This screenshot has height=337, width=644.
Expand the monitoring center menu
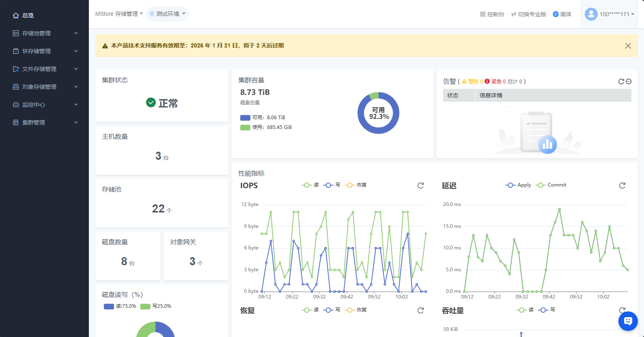pyautogui.click(x=45, y=105)
